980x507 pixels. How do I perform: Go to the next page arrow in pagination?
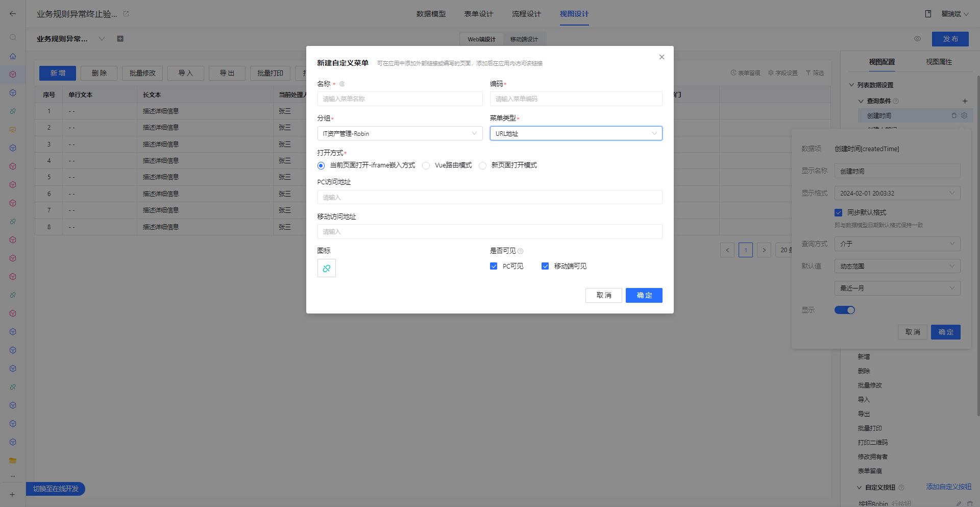pos(764,250)
